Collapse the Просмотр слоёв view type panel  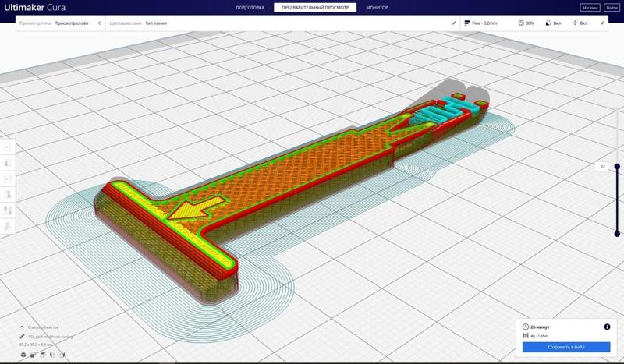coord(99,23)
